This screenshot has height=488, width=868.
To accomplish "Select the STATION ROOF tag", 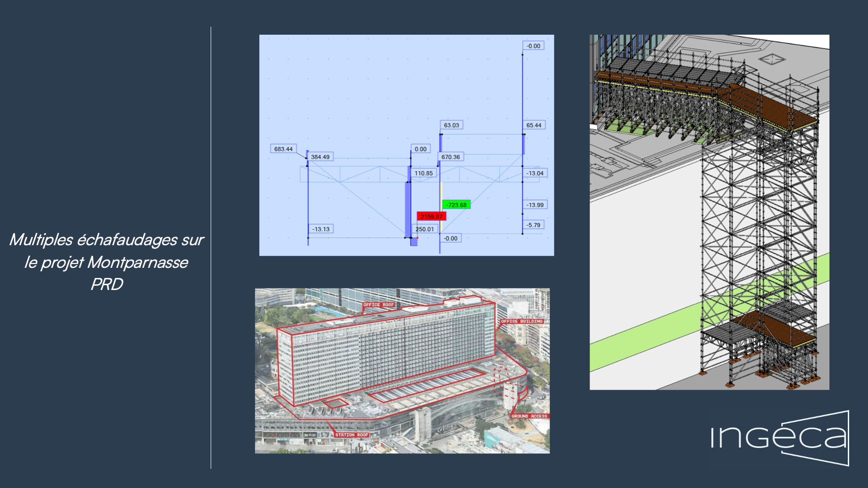I will click(352, 435).
